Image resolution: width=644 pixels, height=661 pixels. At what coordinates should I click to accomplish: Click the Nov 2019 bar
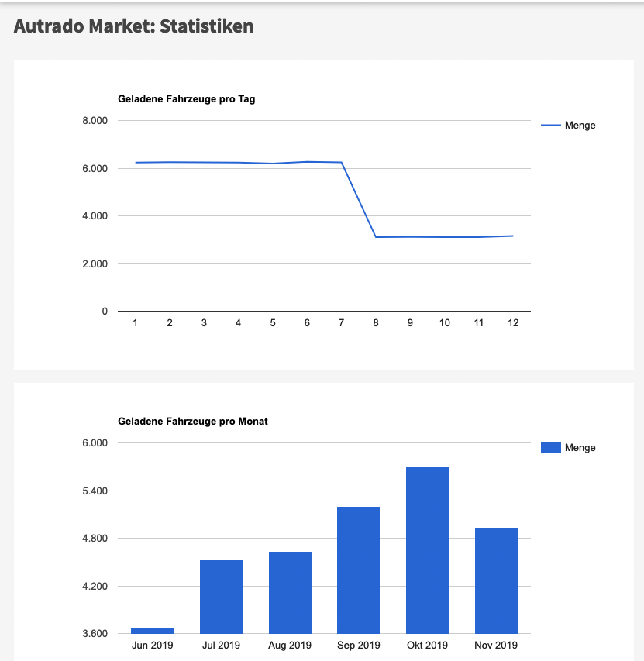[x=496, y=580]
